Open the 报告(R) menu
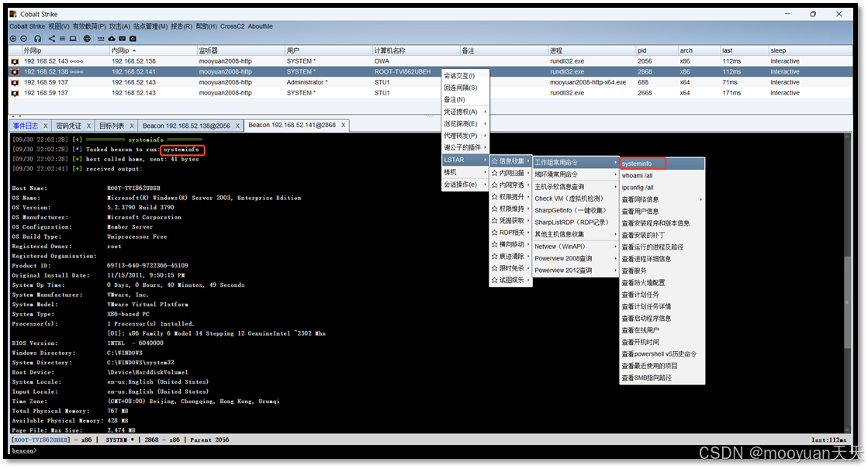The width and height of the screenshot is (868, 469). pos(182,26)
